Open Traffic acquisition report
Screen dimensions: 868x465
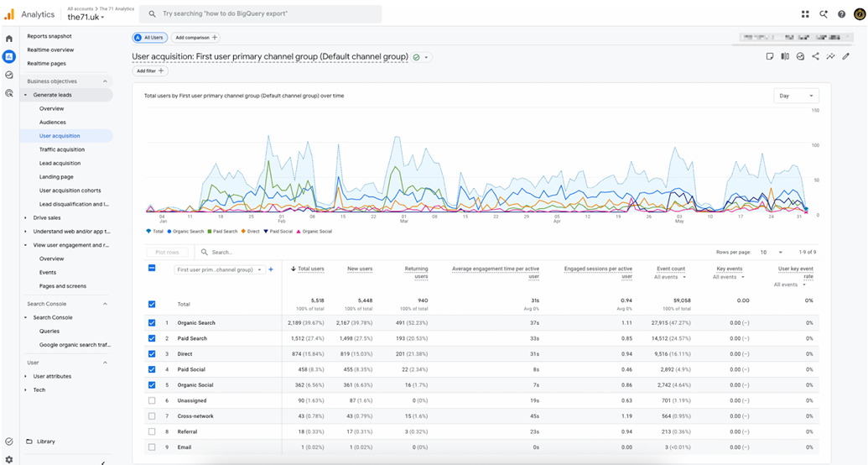[62, 149]
